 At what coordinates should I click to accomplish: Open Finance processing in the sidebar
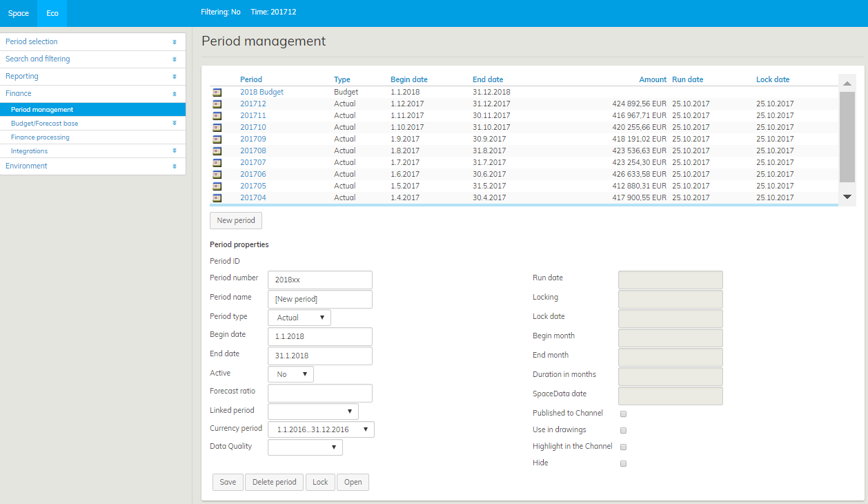point(40,137)
